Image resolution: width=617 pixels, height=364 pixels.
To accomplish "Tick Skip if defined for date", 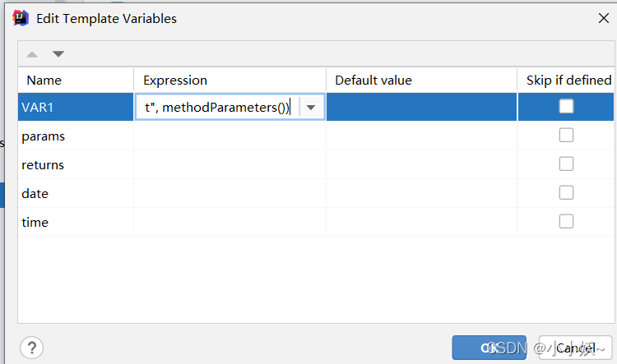I will tap(566, 193).
